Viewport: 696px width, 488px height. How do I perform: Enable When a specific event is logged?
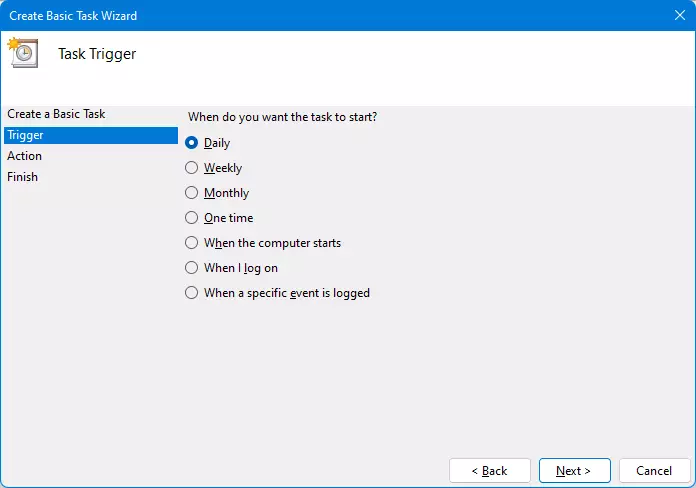[x=192, y=293]
